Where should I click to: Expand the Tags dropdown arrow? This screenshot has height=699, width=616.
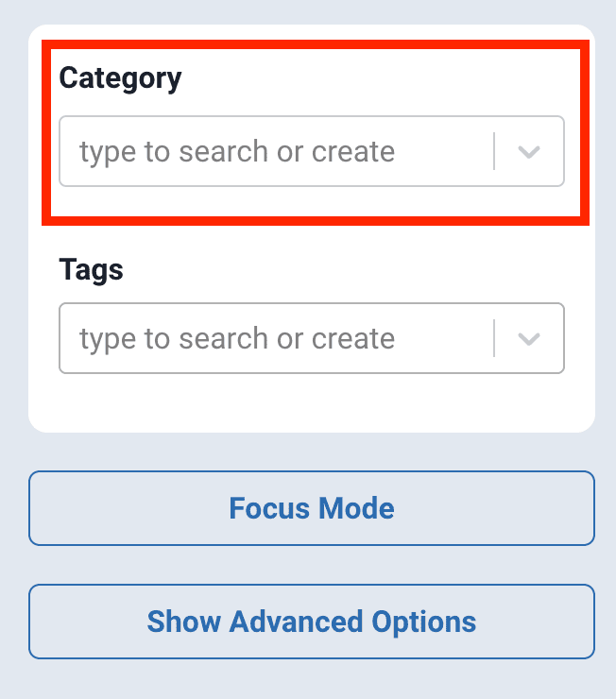pyautogui.click(x=529, y=338)
